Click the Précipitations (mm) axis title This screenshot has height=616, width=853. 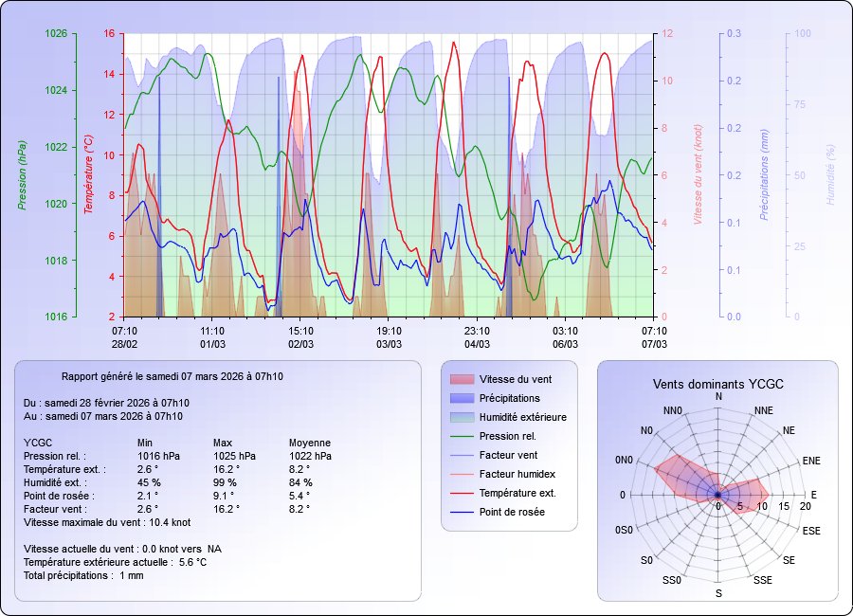764,175
